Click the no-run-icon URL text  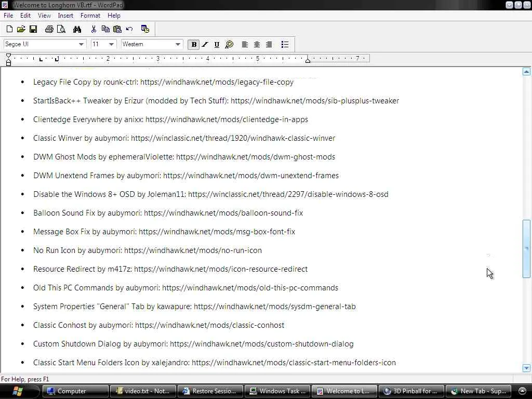tap(193, 250)
